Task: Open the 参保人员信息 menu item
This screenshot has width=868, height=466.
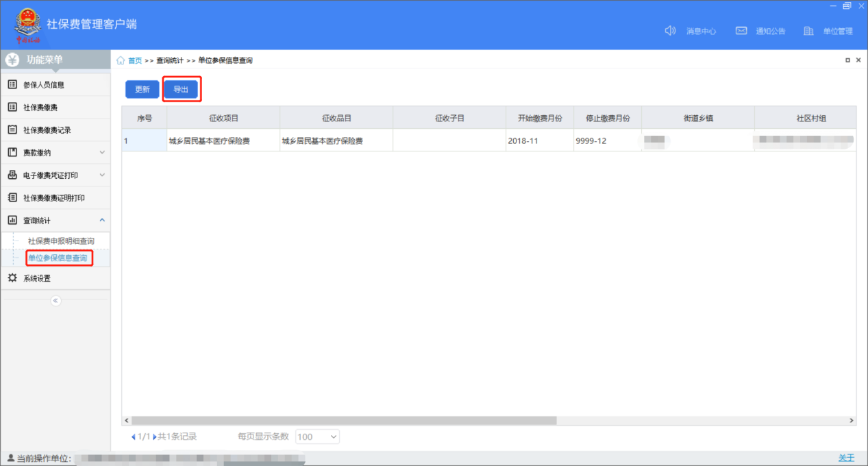Action: (x=44, y=85)
